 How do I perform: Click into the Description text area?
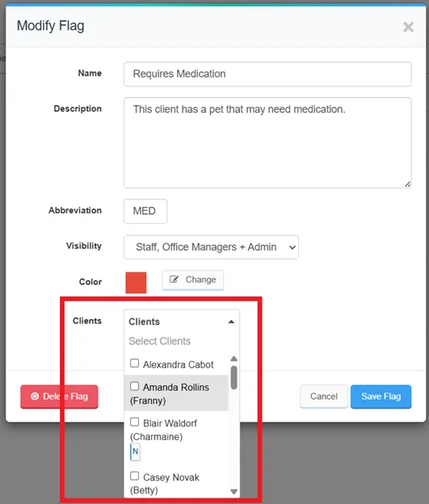click(267, 143)
